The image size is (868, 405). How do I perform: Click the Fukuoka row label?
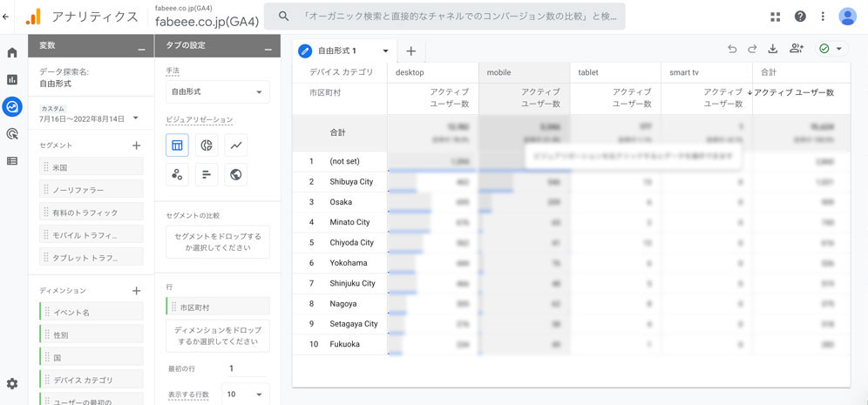(x=344, y=344)
